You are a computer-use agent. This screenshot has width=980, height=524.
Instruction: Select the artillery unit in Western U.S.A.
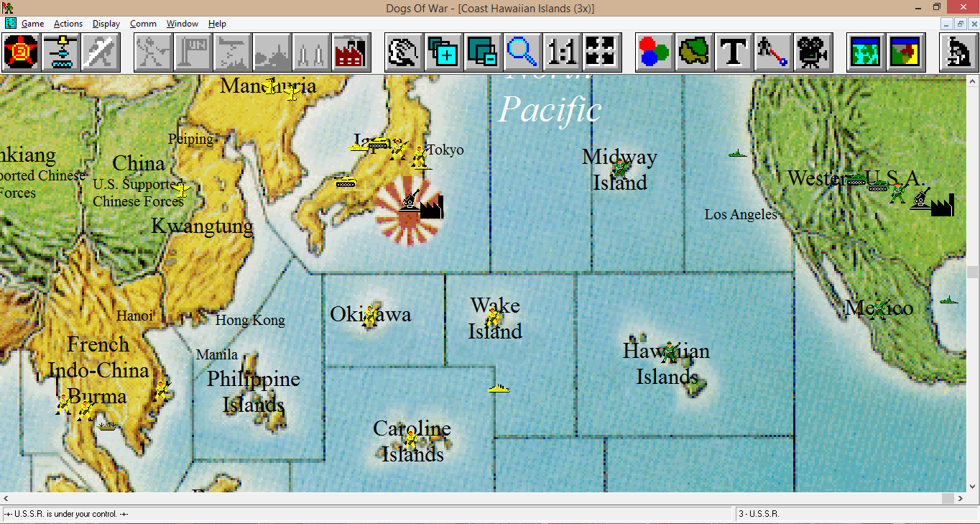(x=920, y=198)
